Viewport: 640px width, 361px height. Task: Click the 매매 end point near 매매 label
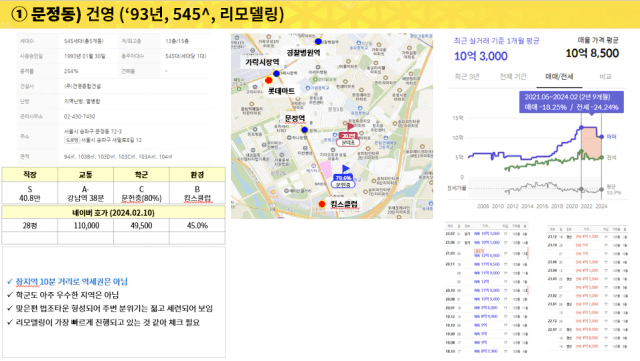(602, 137)
